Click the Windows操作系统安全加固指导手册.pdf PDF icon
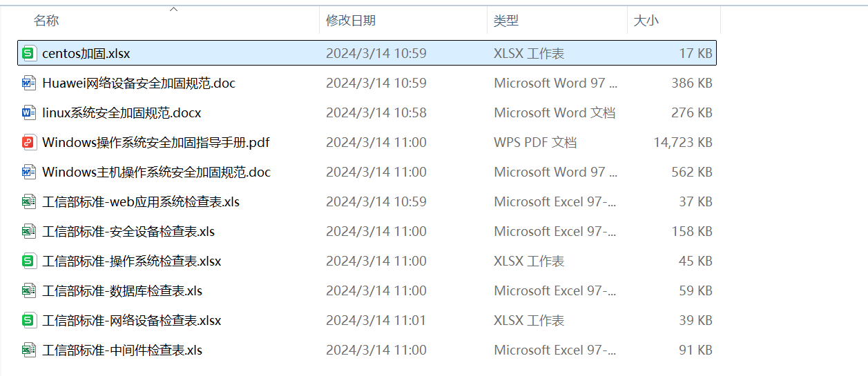868x376 pixels. coord(28,142)
